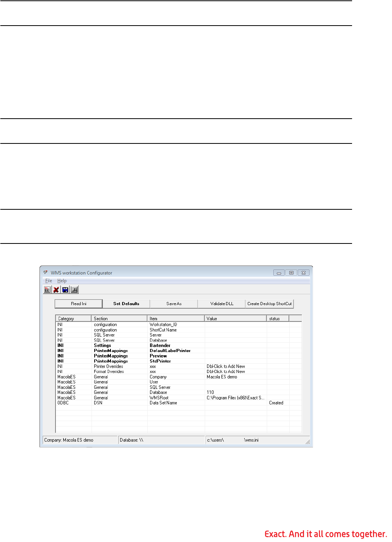Click Create Desktop ShortCut button
Screen dimensions: 392x542
(269, 304)
